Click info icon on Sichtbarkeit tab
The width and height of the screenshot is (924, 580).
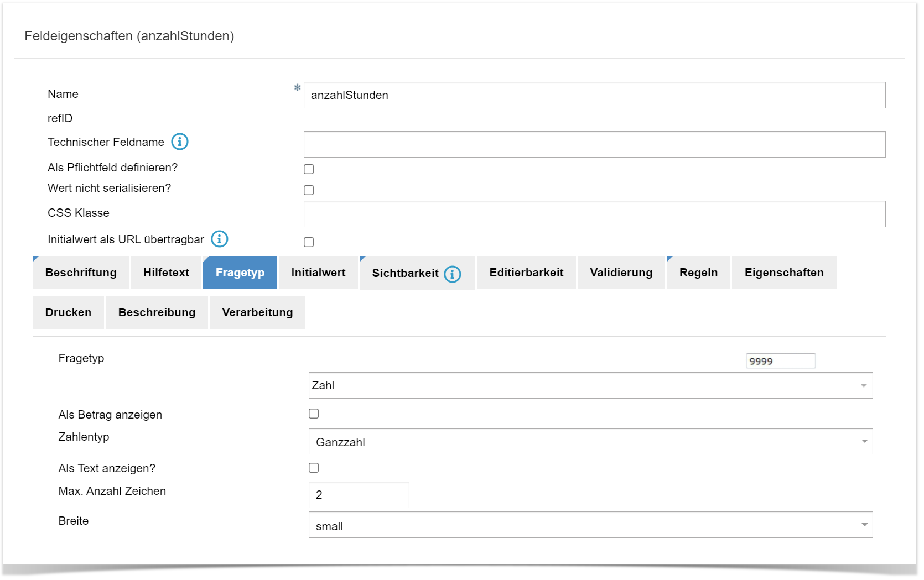pos(453,274)
